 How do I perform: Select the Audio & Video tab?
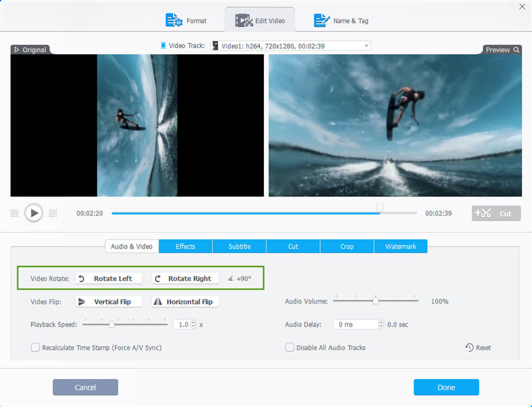point(131,246)
